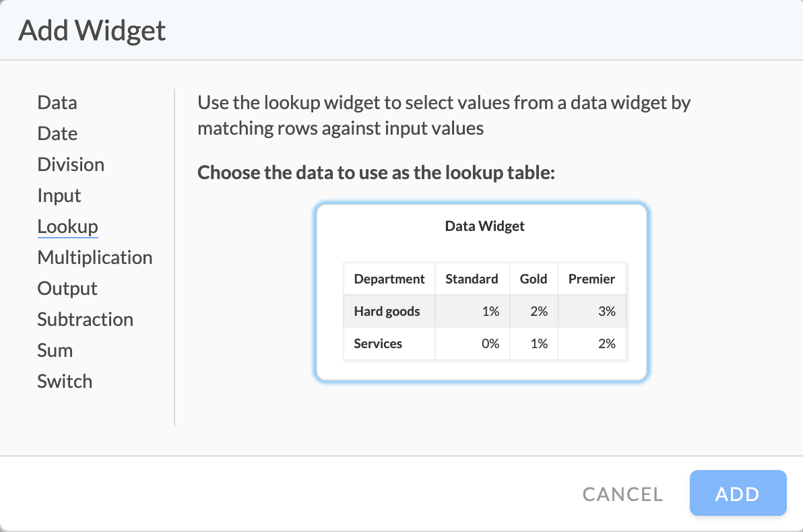803x532 pixels.
Task: Select the Output widget type
Action: coord(67,288)
